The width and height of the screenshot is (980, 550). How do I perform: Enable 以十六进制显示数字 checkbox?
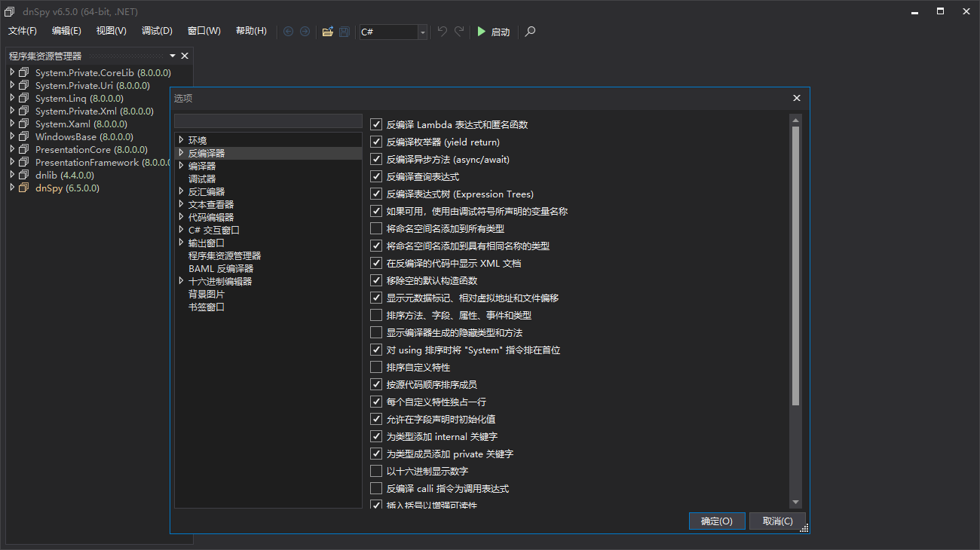tap(376, 471)
